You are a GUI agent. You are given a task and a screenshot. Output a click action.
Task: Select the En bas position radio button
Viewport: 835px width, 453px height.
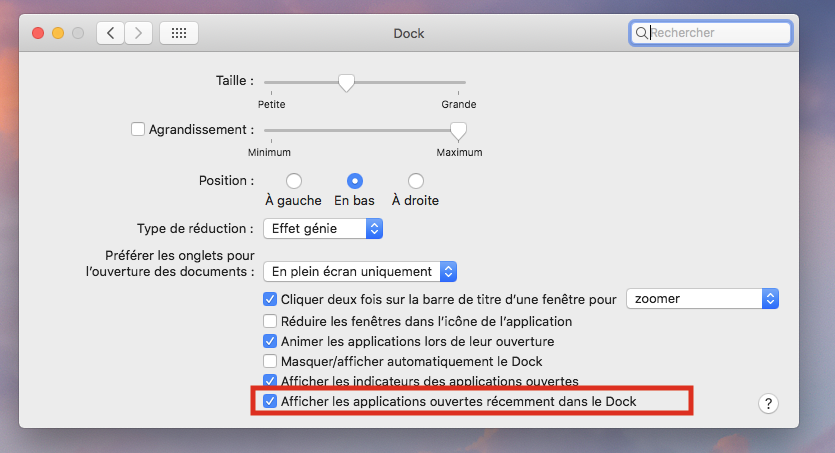coord(355,181)
